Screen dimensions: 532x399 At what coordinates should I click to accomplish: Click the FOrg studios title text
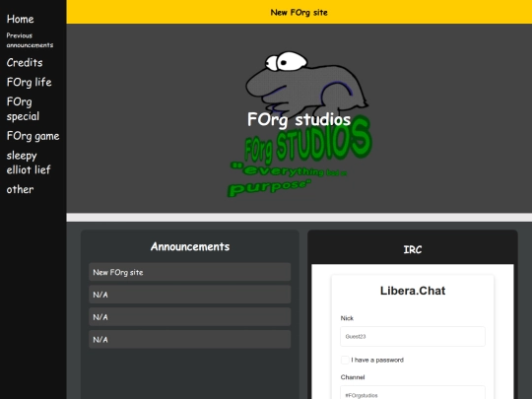click(x=299, y=119)
